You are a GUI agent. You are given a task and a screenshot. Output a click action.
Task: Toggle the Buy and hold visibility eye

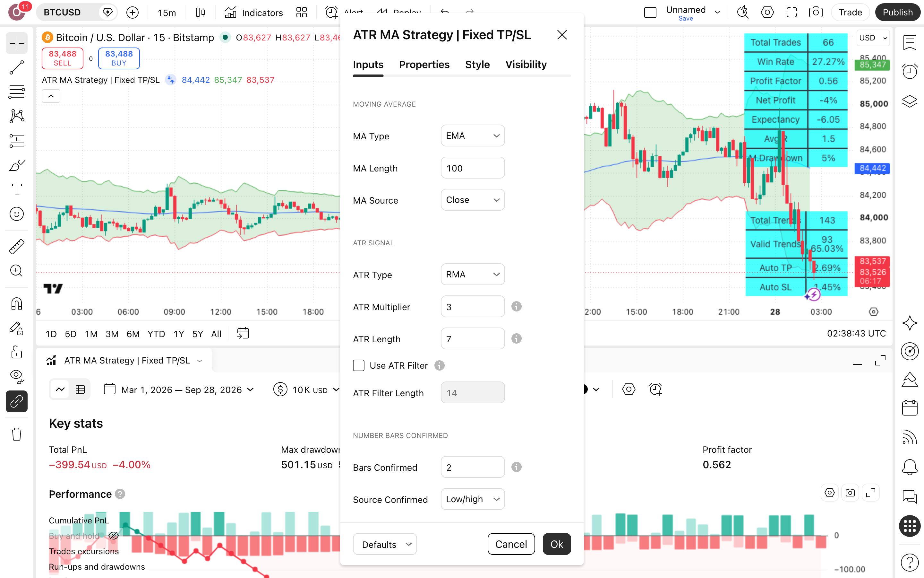[113, 536]
